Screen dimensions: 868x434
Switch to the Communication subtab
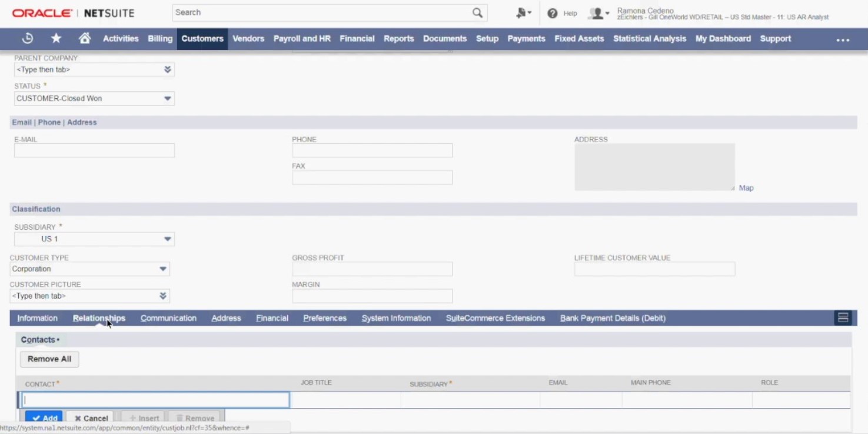click(x=168, y=318)
